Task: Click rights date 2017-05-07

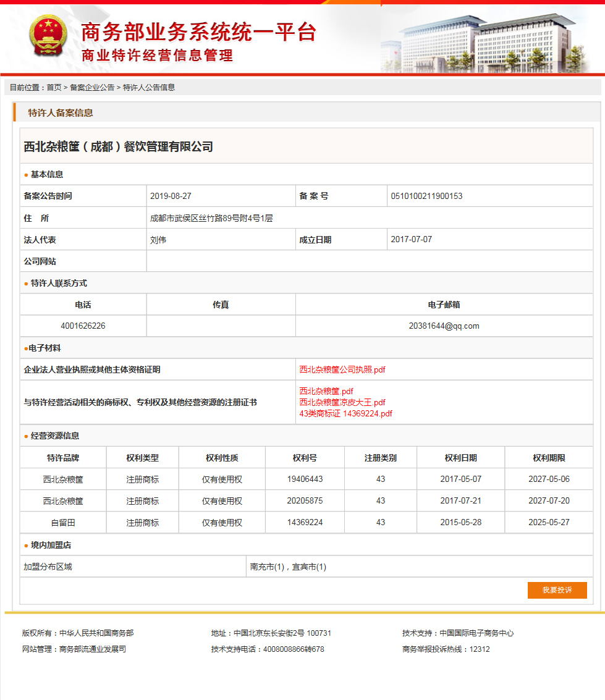Action: pyautogui.click(x=461, y=479)
